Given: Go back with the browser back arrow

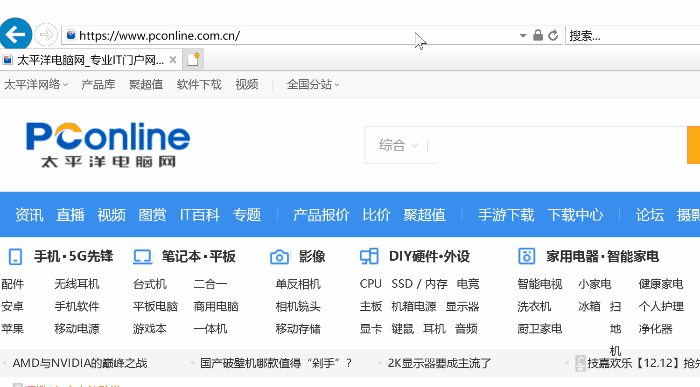Looking at the screenshot, I should tap(15, 34).
